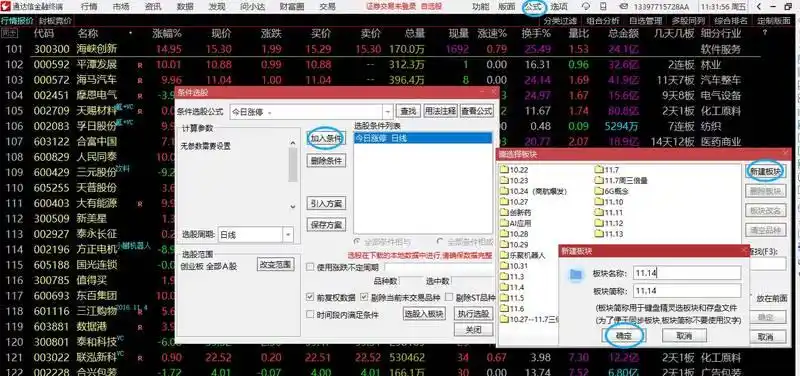Click the 查看公式 button
The height and width of the screenshot is (376, 800).
[x=477, y=111]
